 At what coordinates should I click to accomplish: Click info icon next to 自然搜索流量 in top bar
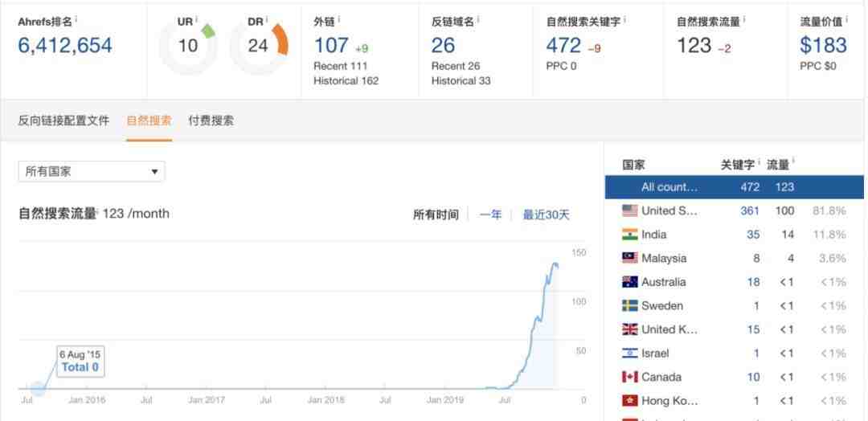coord(744,19)
